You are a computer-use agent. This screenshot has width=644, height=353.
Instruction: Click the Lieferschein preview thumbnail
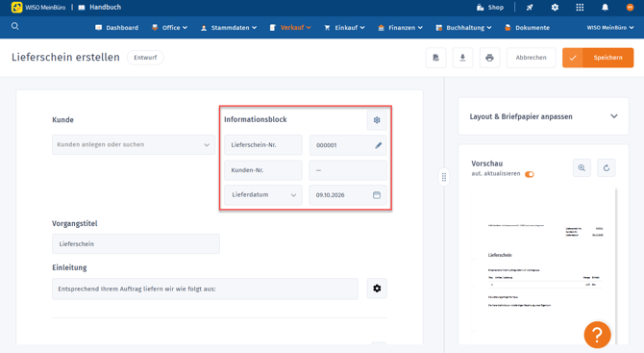click(544, 265)
